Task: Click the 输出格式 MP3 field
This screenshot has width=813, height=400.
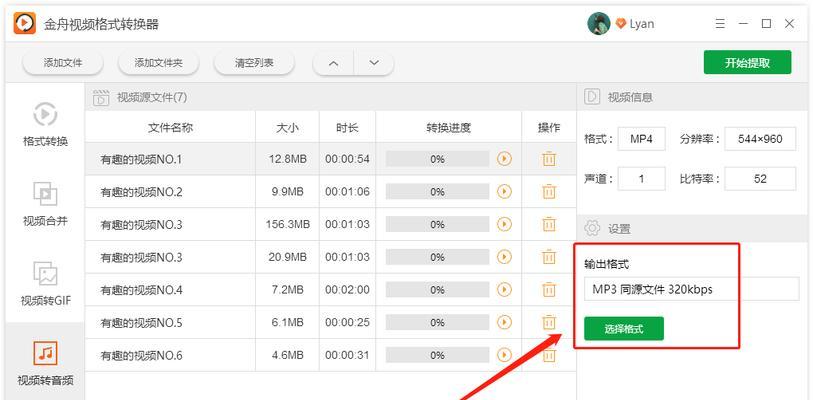Action: (x=692, y=289)
